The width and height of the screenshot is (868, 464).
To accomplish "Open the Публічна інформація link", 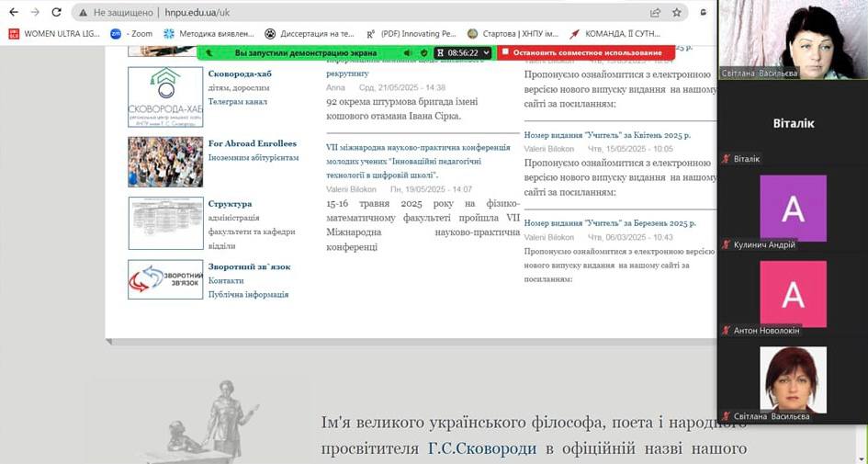I will pyautogui.click(x=248, y=295).
